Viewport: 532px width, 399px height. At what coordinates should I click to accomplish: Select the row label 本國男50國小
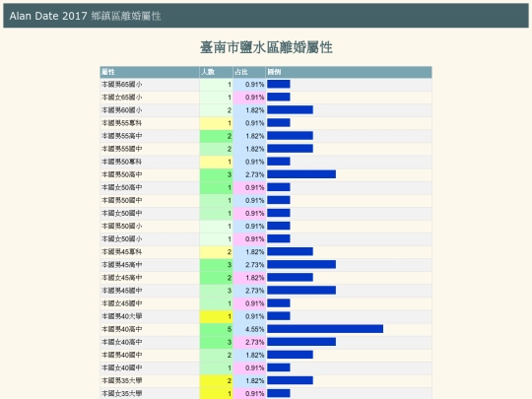(122, 227)
